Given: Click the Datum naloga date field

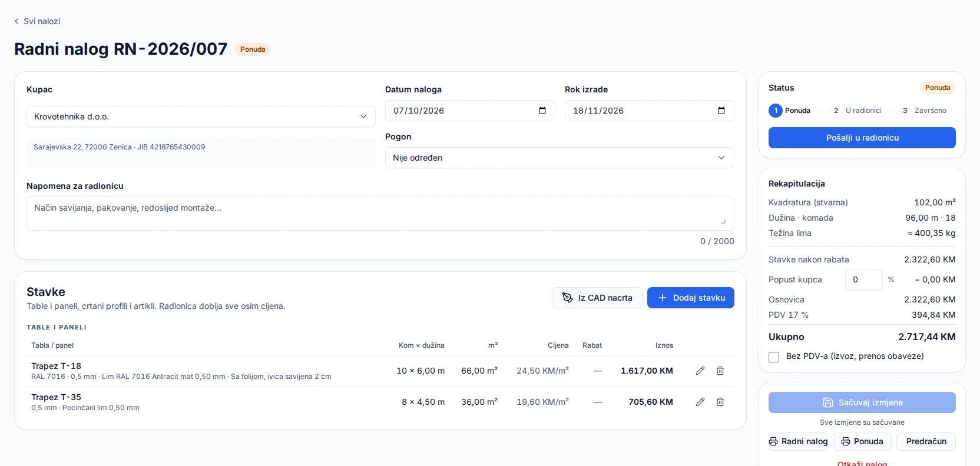Looking at the screenshot, I should point(470,111).
